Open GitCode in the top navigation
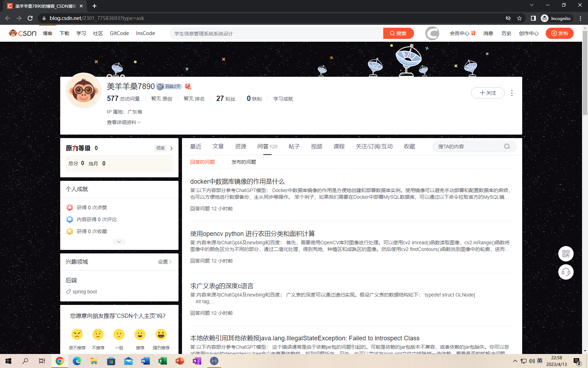Screen dimensions: 588x368 click(119, 33)
